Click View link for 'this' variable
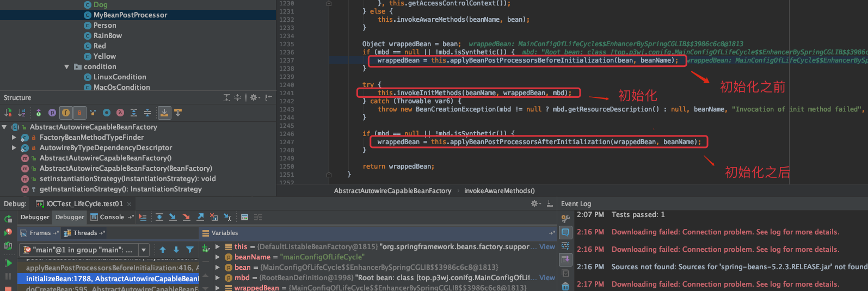Screen dimensions: 868x291 [547, 247]
